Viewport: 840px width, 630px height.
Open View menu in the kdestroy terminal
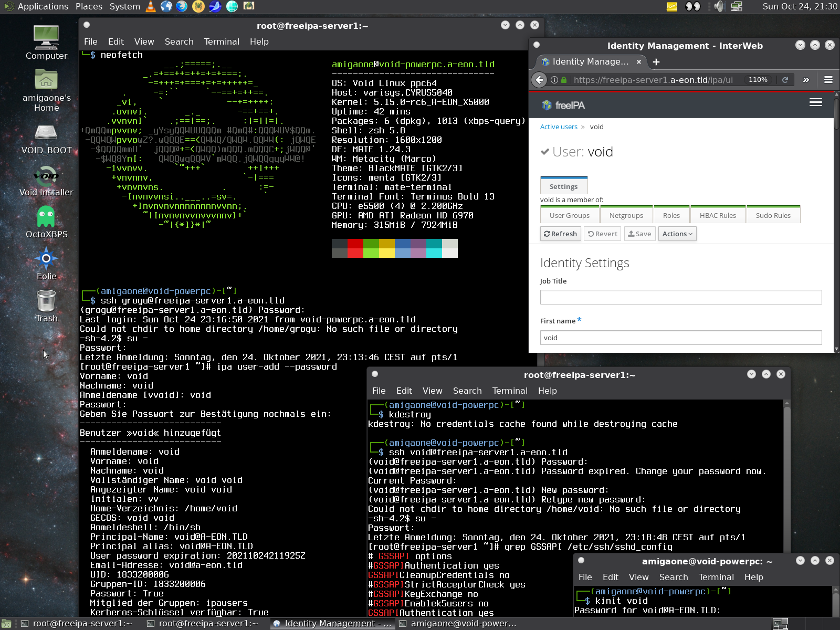[x=432, y=391]
